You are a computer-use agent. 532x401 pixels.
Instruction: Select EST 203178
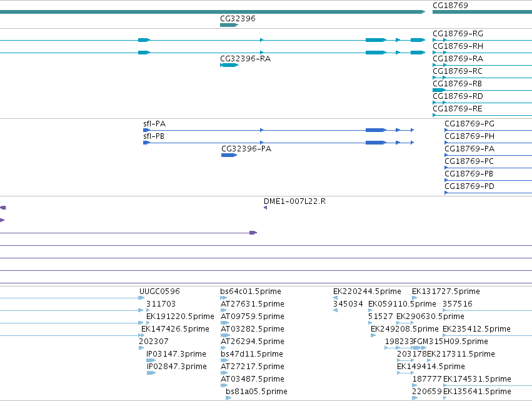pos(411,354)
